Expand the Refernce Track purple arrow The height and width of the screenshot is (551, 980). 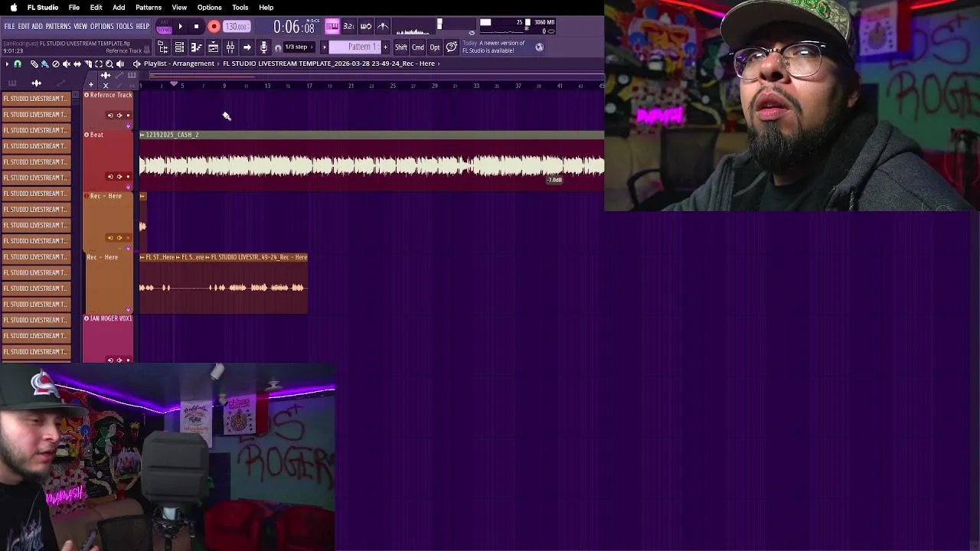128,126
